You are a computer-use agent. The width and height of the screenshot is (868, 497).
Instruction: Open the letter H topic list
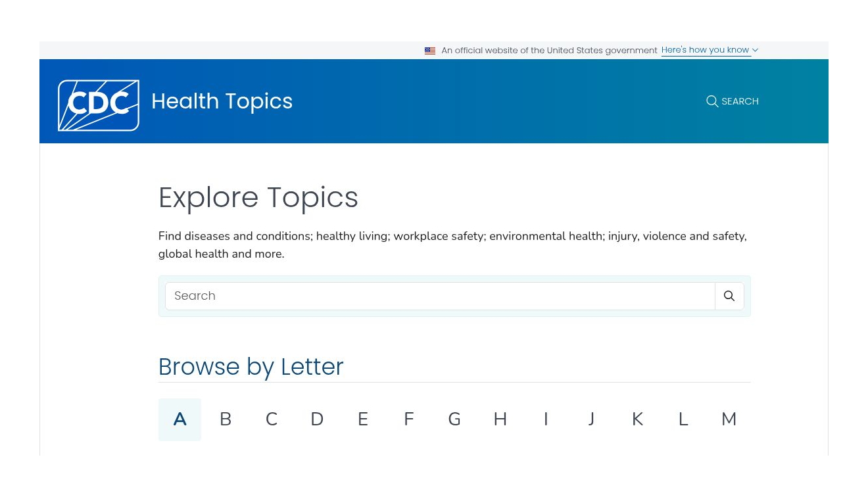(x=500, y=419)
